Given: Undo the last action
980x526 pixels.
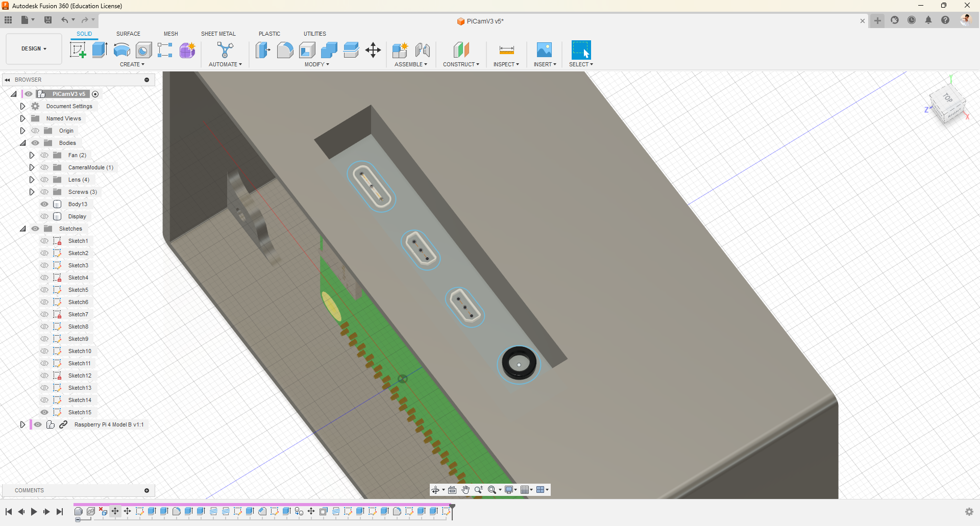Looking at the screenshot, I should 64,20.
